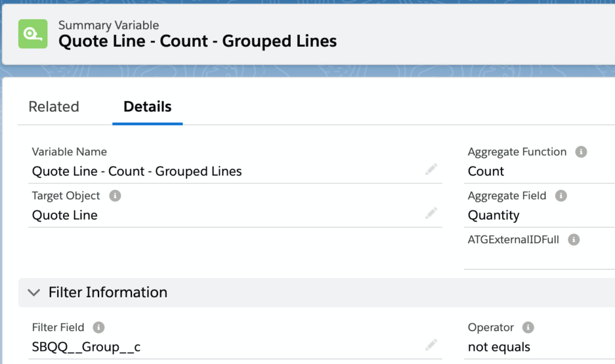Show Aggregate Field help info icon
This screenshot has height=364, width=615.
point(561,195)
